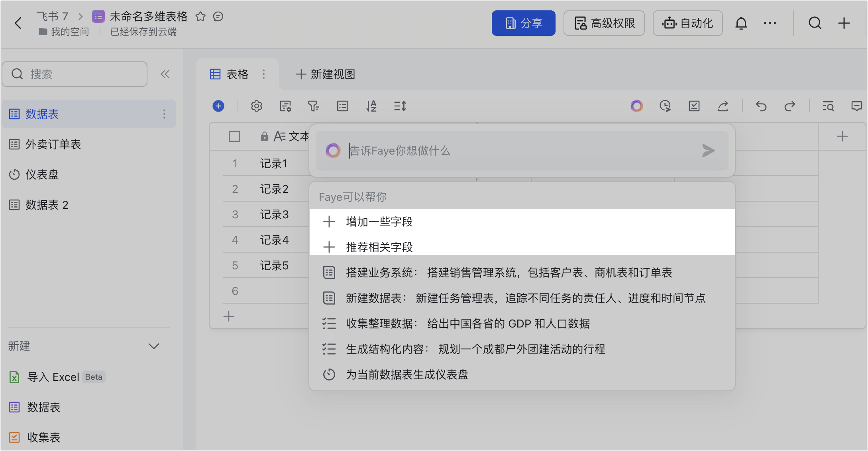Undo the last action

[x=761, y=106]
